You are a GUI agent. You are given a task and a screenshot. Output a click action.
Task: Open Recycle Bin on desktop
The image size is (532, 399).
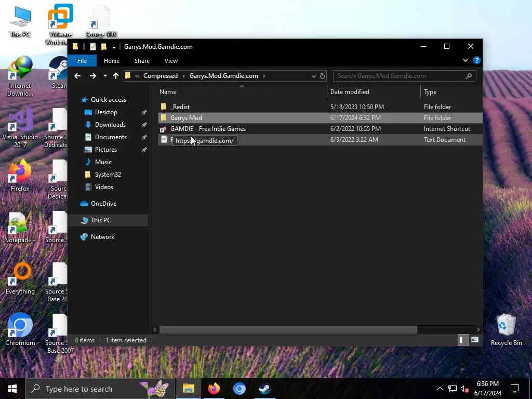(x=506, y=329)
